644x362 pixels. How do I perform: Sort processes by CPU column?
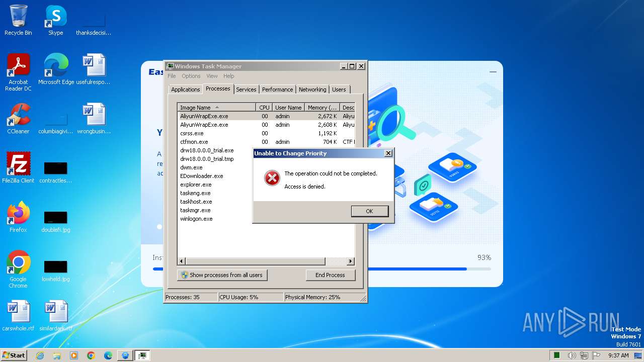(x=265, y=107)
